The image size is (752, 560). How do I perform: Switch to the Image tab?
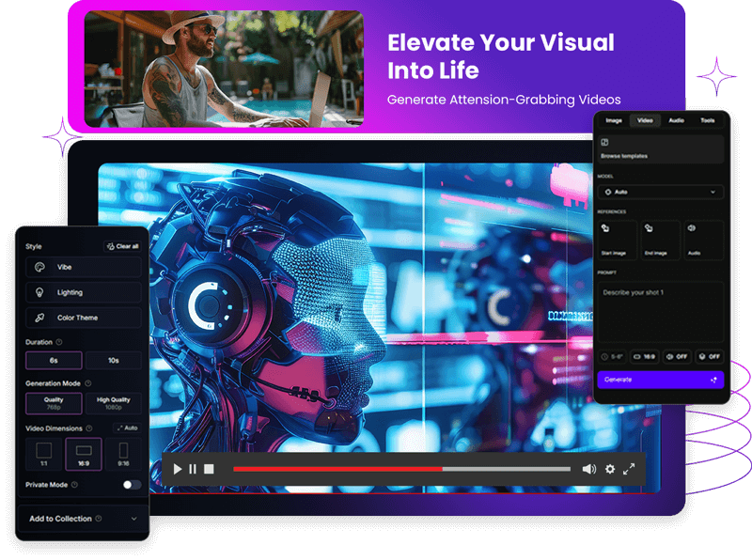pos(613,120)
